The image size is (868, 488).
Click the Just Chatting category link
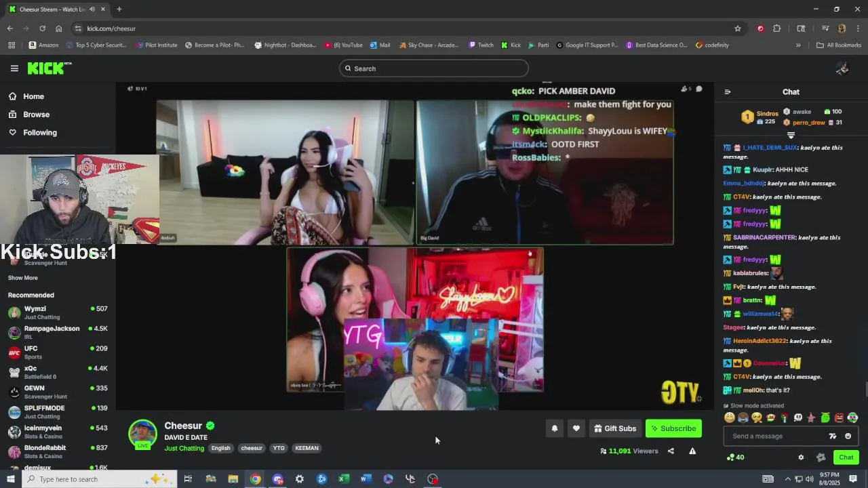pyautogui.click(x=184, y=448)
